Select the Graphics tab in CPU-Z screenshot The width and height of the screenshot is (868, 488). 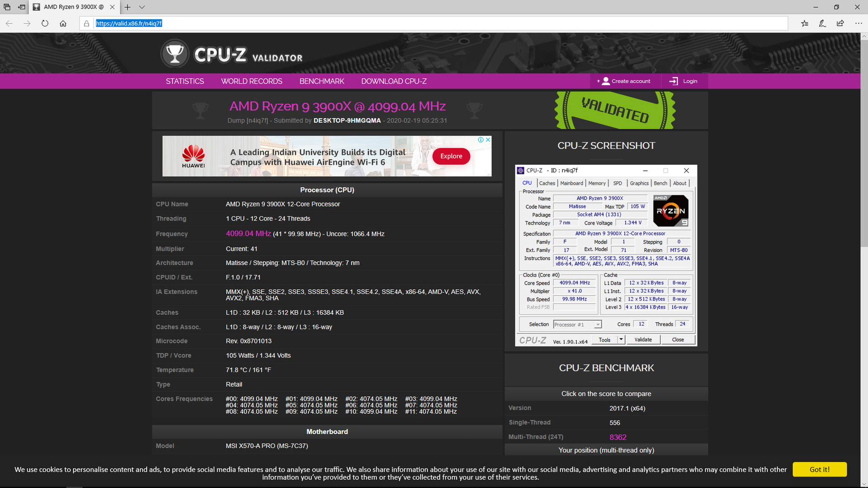[639, 183]
